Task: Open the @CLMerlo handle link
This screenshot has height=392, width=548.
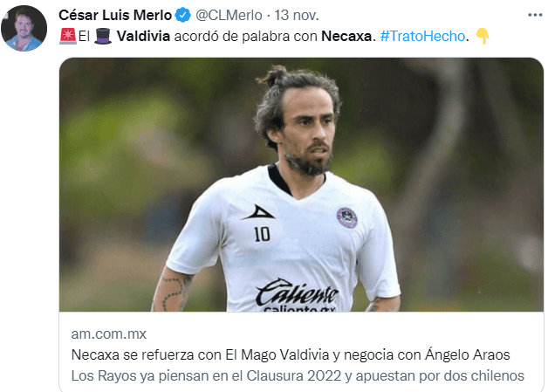Action: point(229,15)
